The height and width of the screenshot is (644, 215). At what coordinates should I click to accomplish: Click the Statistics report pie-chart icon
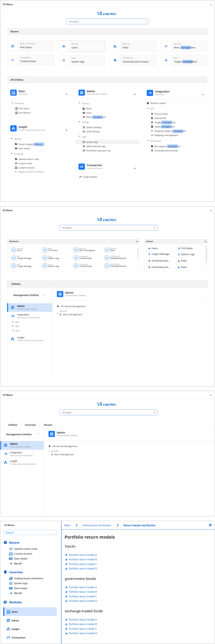(148, 103)
